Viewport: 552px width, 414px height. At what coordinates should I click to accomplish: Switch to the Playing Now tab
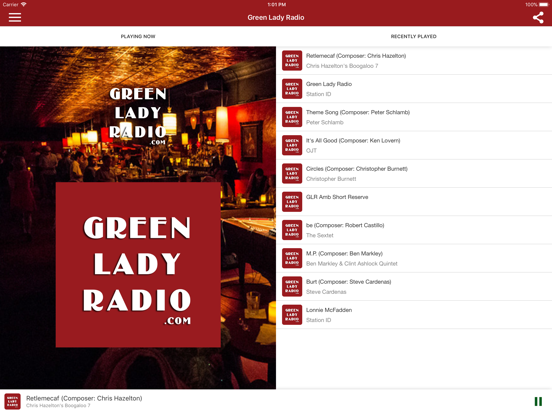point(138,36)
